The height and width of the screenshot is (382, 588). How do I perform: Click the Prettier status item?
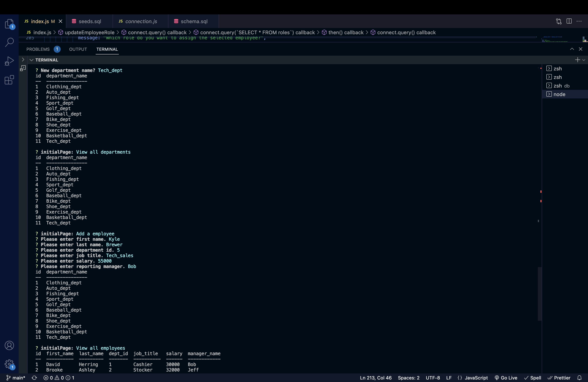point(559,378)
